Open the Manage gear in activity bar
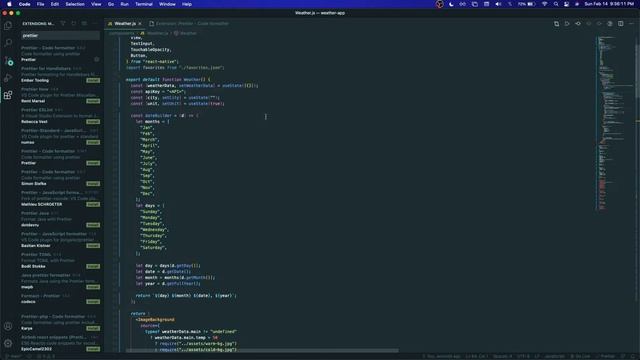 [x=8, y=344]
